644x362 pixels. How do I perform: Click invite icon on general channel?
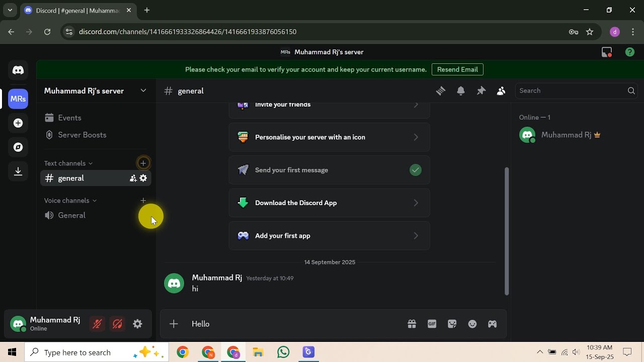click(x=133, y=178)
